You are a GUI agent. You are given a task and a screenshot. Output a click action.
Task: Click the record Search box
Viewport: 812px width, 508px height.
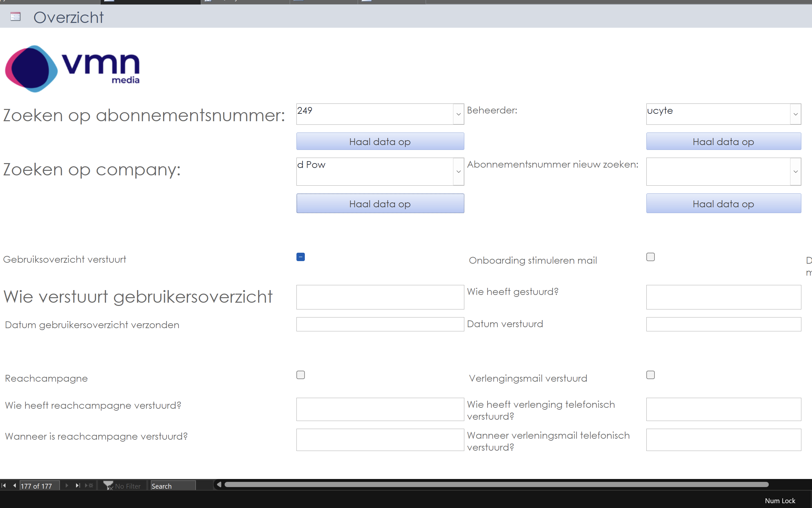tap(173, 486)
